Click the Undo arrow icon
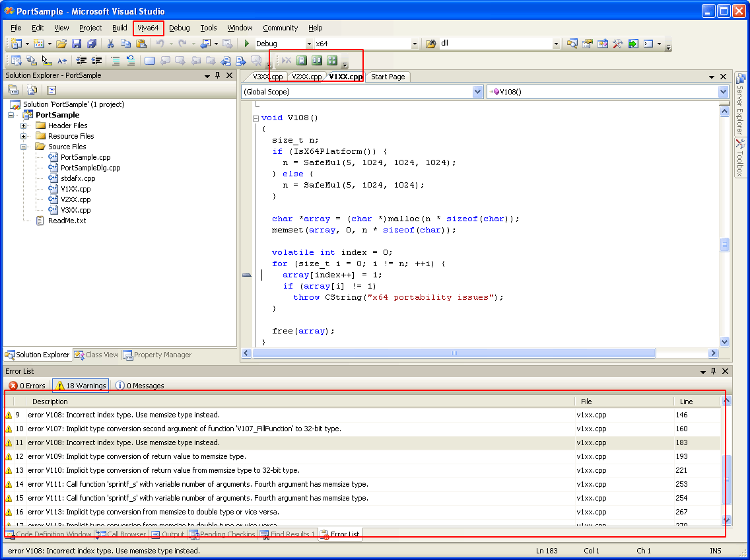This screenshot has height=560, width=750. (x=160, y=44)
